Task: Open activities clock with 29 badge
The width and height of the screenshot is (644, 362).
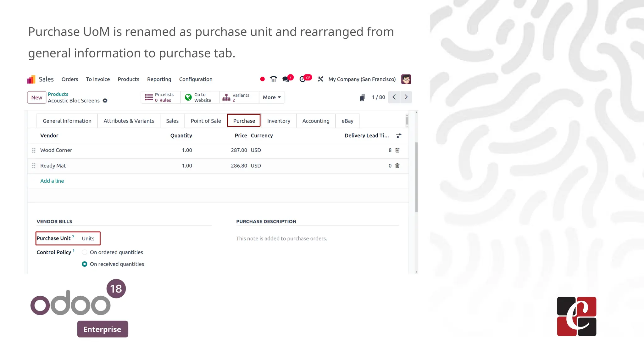Action: pos(305,79)
